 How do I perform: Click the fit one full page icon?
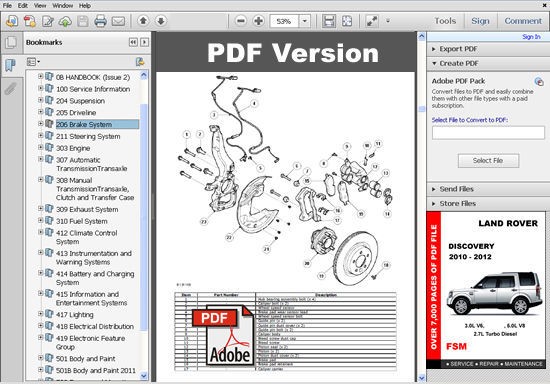click(347, 21)
